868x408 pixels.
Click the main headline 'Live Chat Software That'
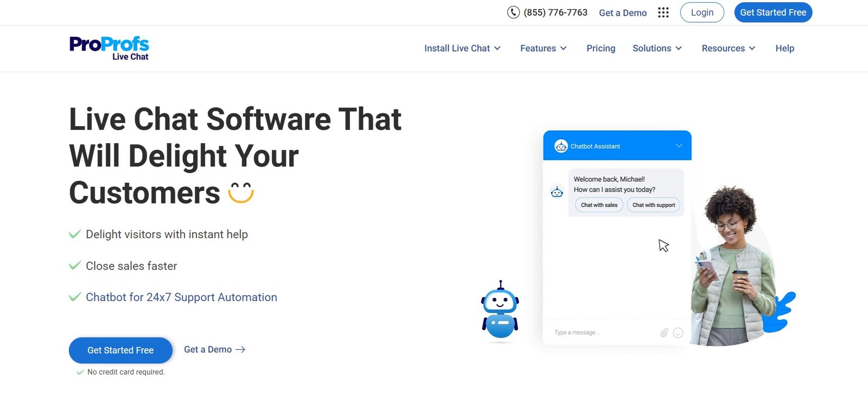tap(235, 119)
